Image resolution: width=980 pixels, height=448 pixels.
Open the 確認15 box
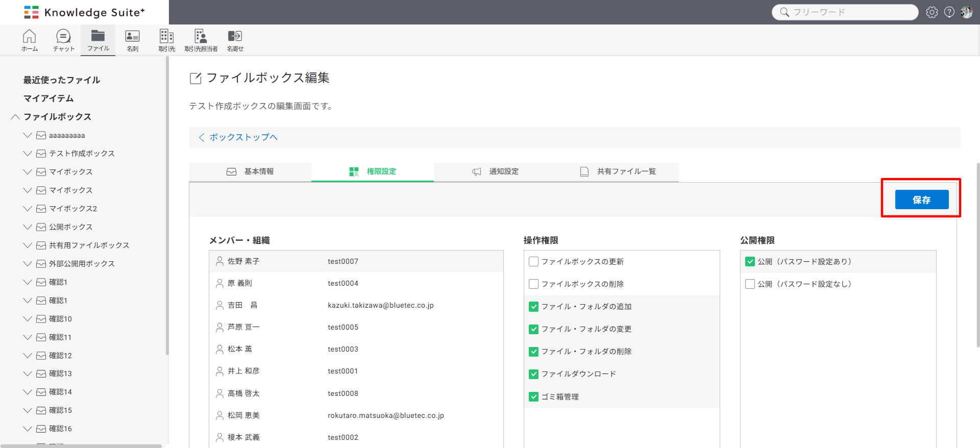[60, 410]
